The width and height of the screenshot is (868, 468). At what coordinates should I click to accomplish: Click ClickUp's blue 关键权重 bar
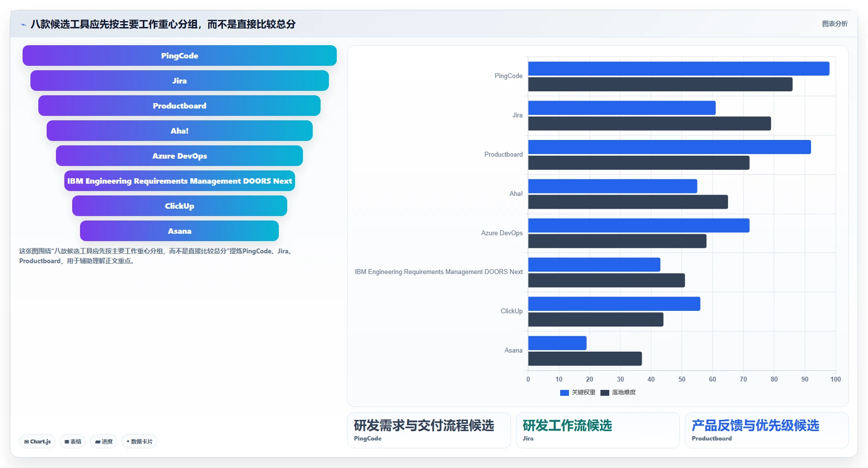(x=614, y=304)
